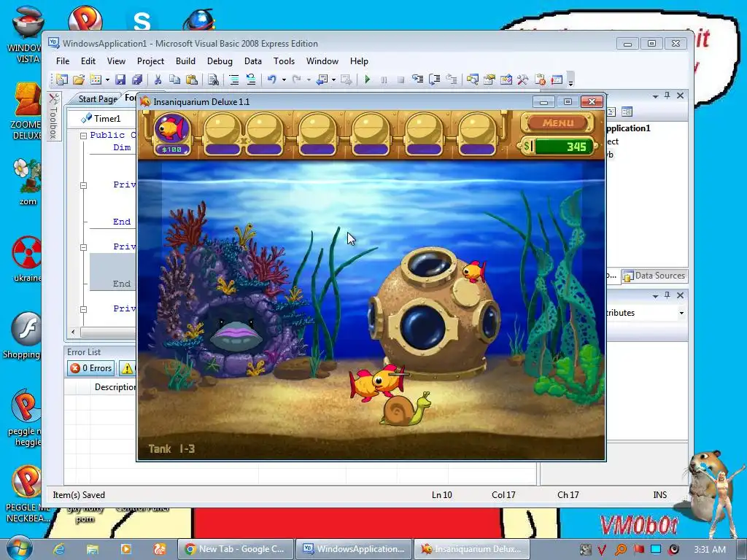Image resolution: width=747 pixels, height=560 pixels.
Task: Click the Paste clipboard icon
Action: coord(192,79)
